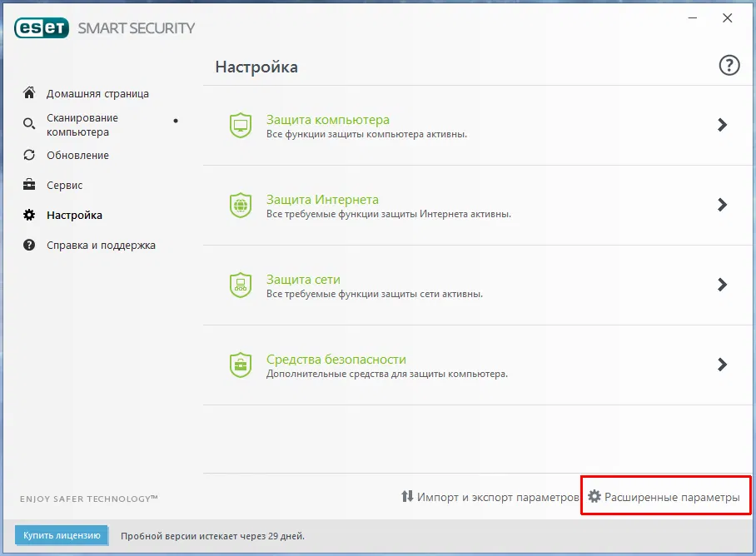
Task: Open Расширенные параметры
Action: pos(672,497)
